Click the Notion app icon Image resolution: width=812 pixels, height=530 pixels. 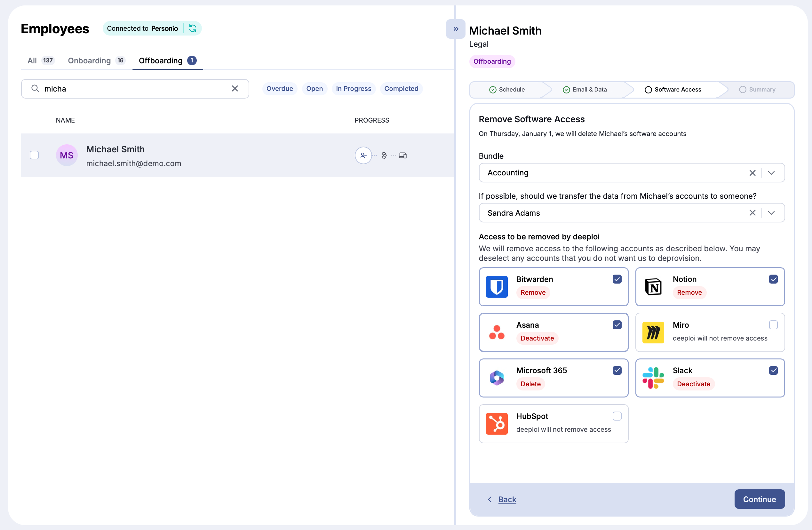(x=653, y=287)
